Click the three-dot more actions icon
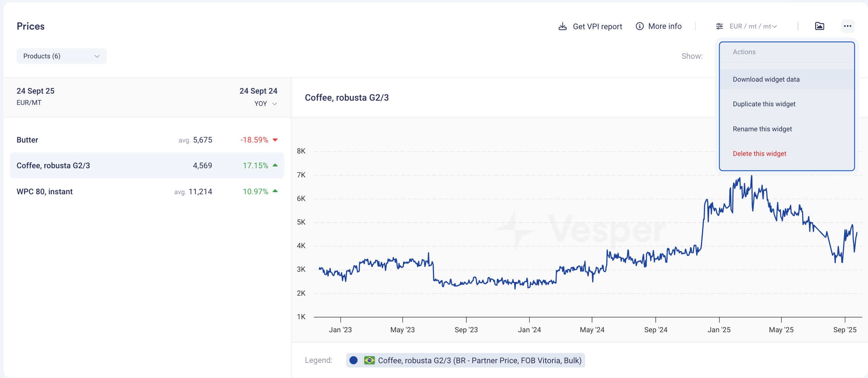 (x=847, y=26)
